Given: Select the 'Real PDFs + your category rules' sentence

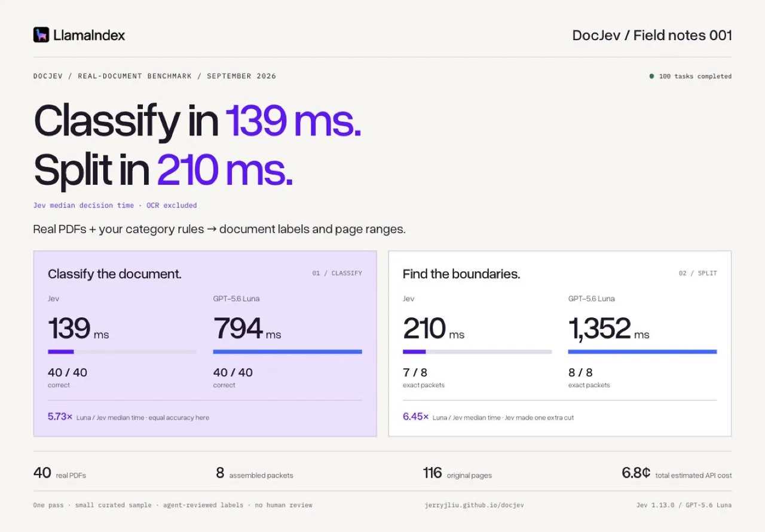Looking at the screenshot, I should 220,229.
